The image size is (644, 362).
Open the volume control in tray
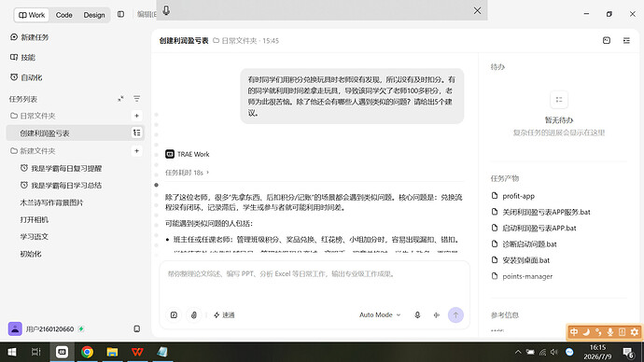click(x=554, y=352)
